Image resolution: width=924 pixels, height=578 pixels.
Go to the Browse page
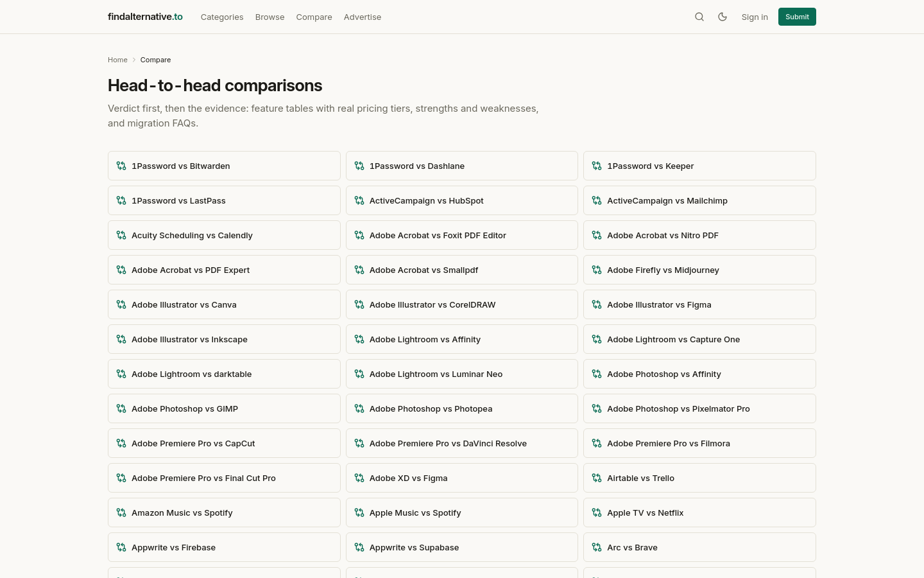(269, 17)
